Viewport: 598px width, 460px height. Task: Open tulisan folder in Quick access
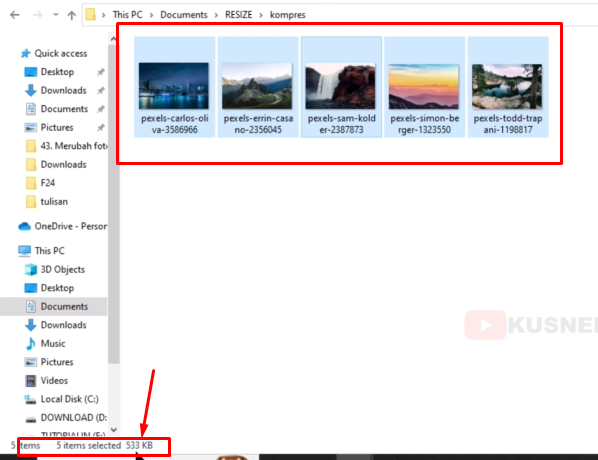click(x=47, y=201)
